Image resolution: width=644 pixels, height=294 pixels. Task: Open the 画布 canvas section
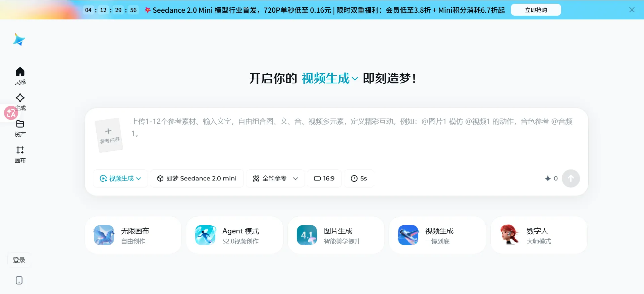[20, 154]
